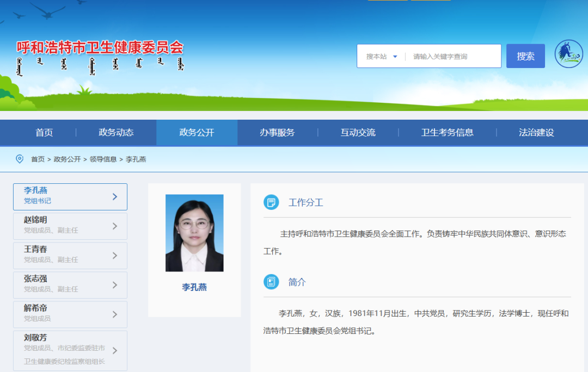Click the horse emblem logo icon

coord(568,54)
